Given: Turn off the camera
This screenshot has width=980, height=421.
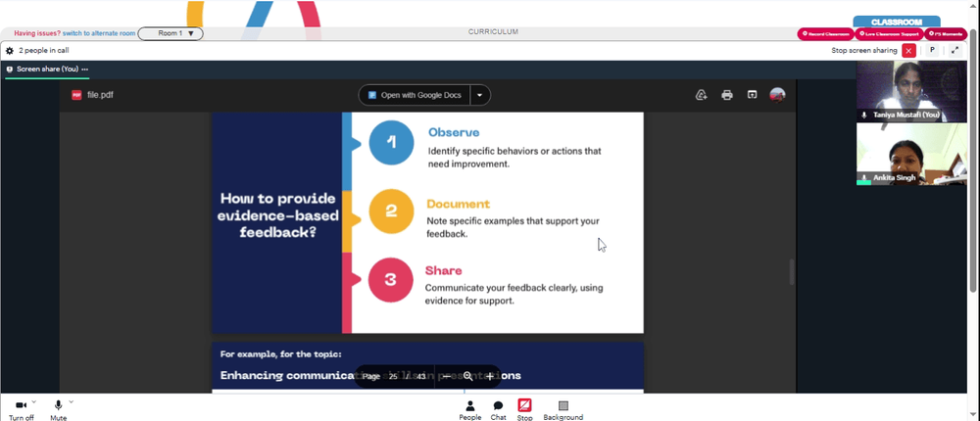Looking at the screenshot, I should click(22, 410).
